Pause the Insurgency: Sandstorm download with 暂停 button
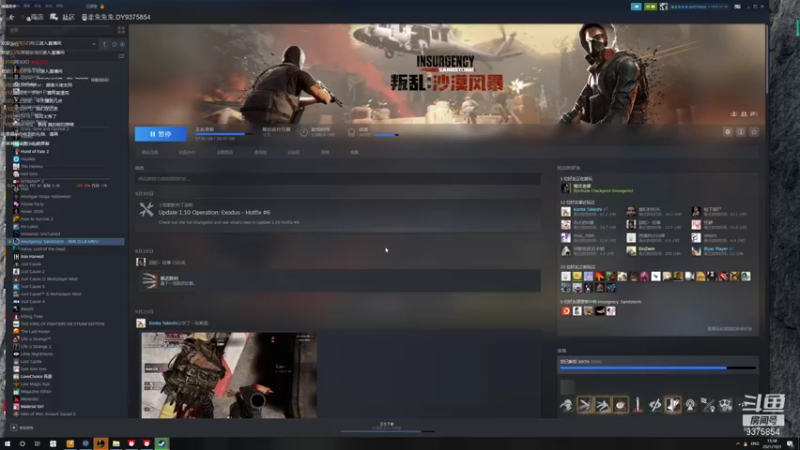Image resolution: width=800 pixels, height=450 pixels. 161,134
